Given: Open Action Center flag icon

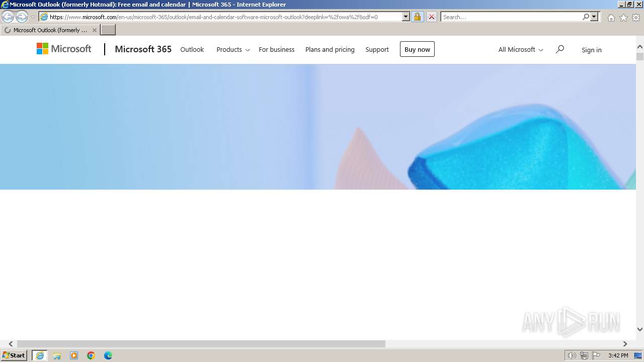Looking at the screenshot, I should click(596, 355).
